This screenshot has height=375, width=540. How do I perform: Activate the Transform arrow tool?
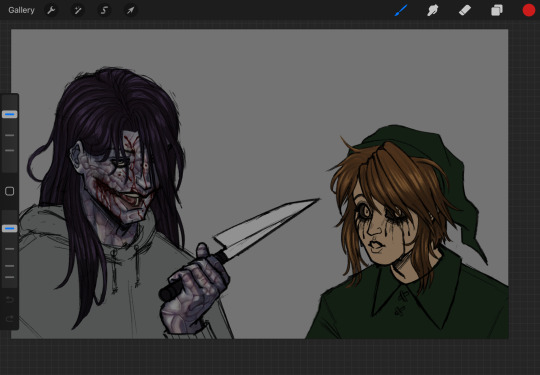click(130, 10)
